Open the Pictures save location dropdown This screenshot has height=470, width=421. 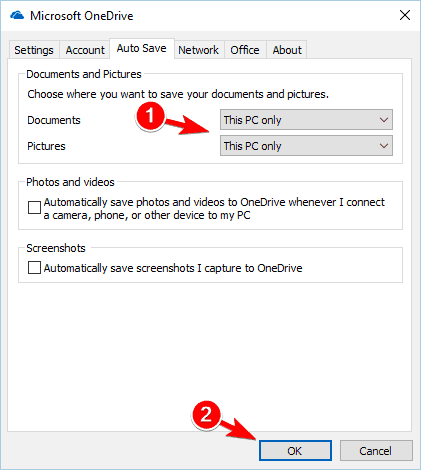[x=306, y=146]
